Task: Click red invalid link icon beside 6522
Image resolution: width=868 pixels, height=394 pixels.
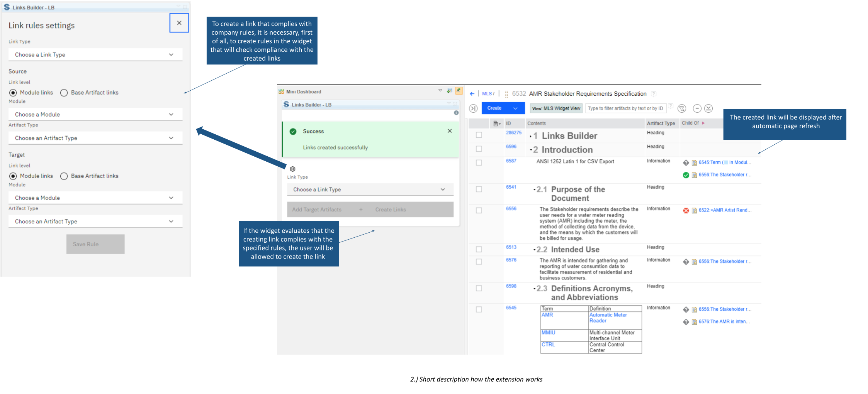Action: tap(686, 211)
